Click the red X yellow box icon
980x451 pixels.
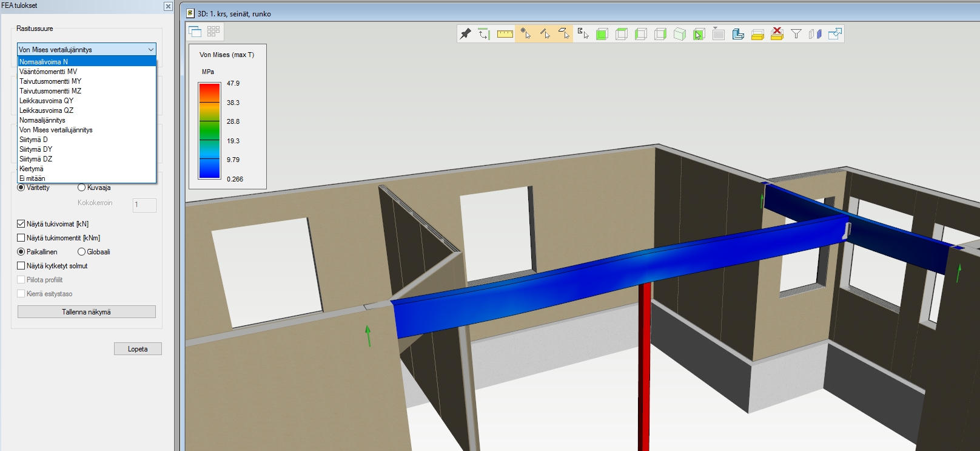click(777, 34)
